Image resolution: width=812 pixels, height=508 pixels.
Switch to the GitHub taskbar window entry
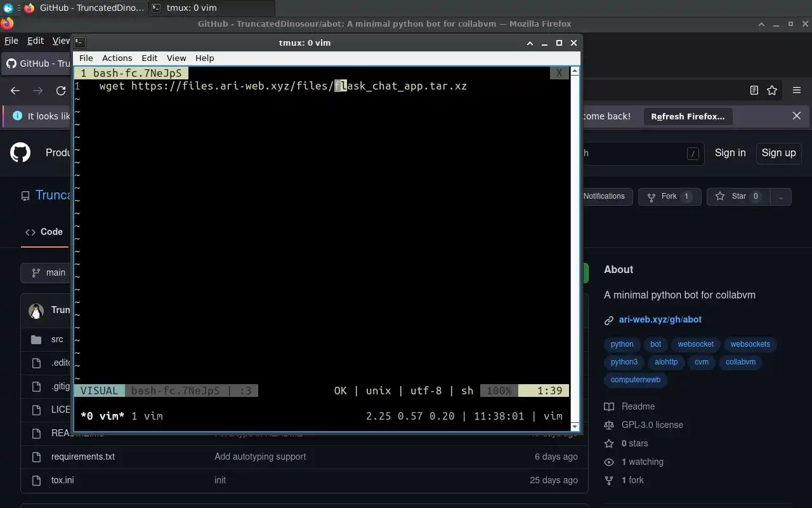pos(84,8)
